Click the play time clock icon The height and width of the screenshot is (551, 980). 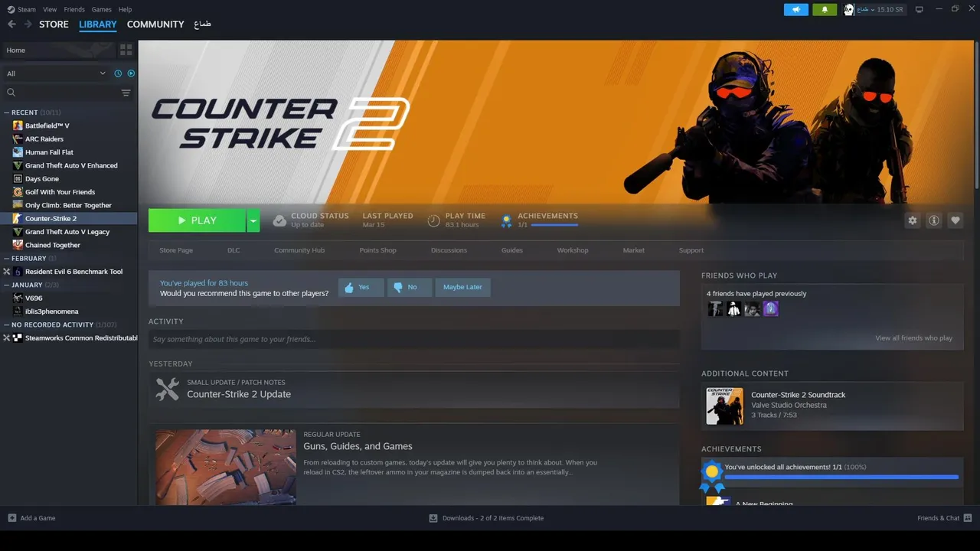pyautogui.click(x=433, y=220)
